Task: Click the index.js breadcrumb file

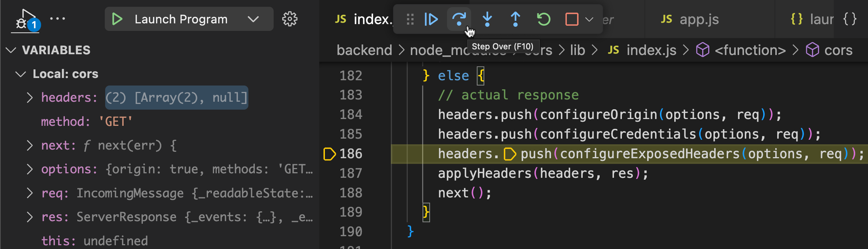Action: (642, 50)
